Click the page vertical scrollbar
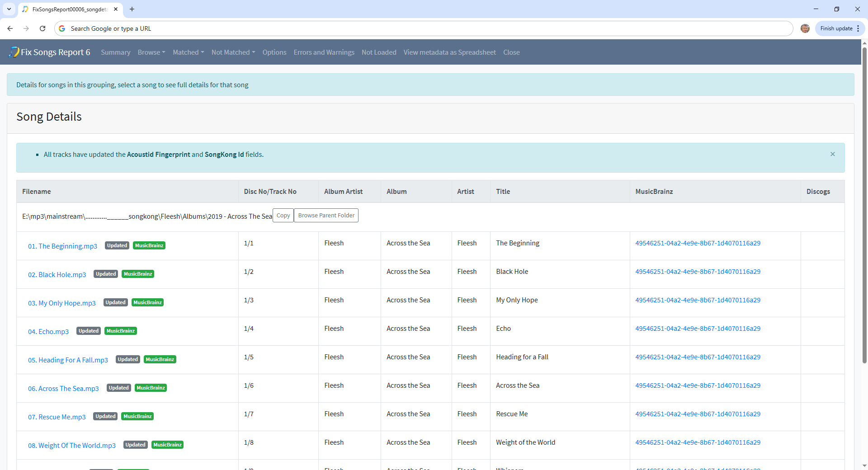 (864, 203)
